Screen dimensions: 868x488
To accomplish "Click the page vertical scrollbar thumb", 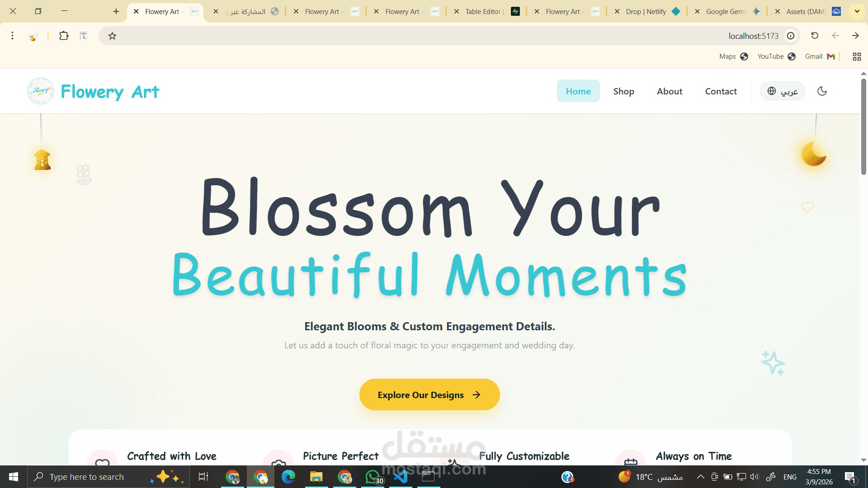I will 863,127.
